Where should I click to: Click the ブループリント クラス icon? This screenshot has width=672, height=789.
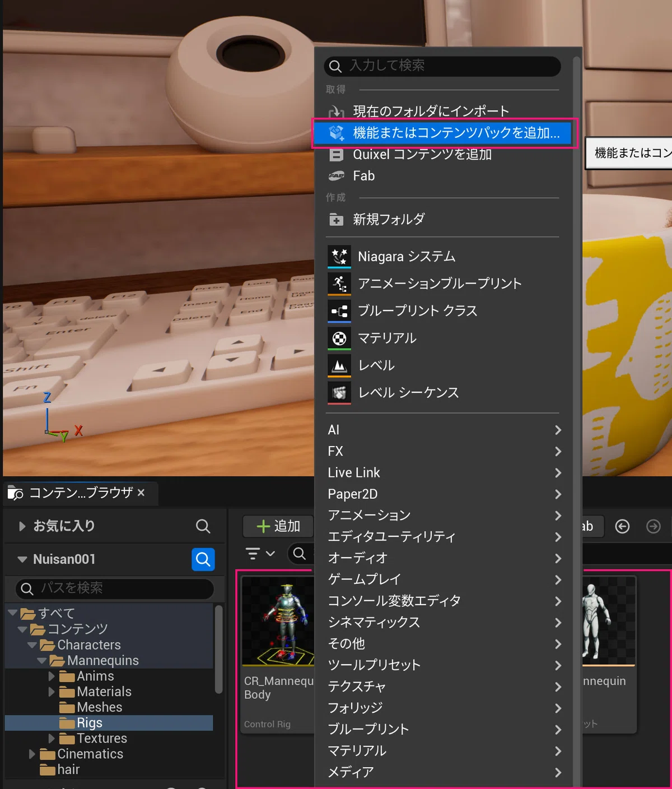click(x=339, y=311)
